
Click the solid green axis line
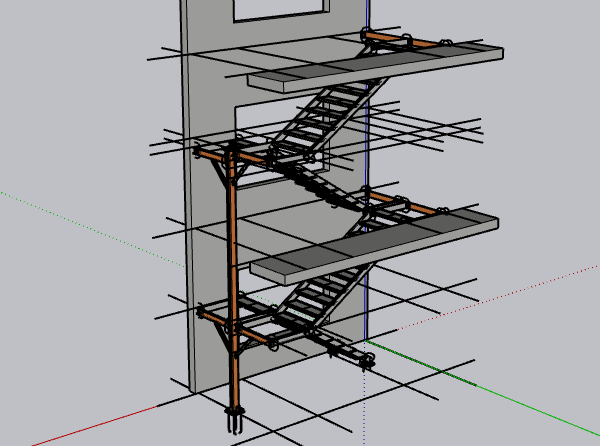tap(482, 386)
